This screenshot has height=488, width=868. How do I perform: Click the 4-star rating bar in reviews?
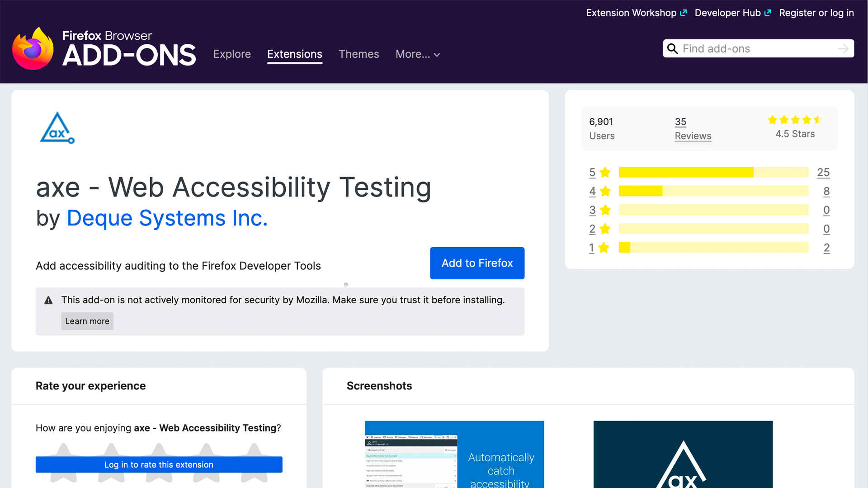point(713,191)
